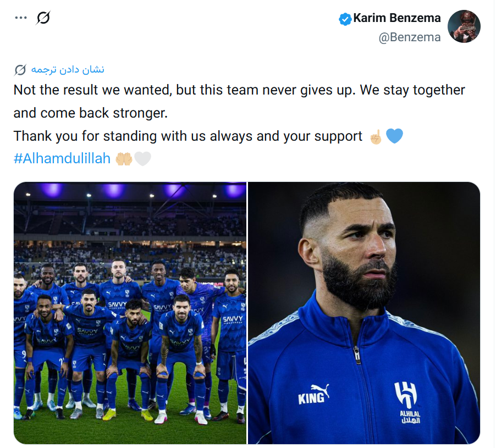Click the blue heart emoji
The image size is (496, 448).
point(394,136)
